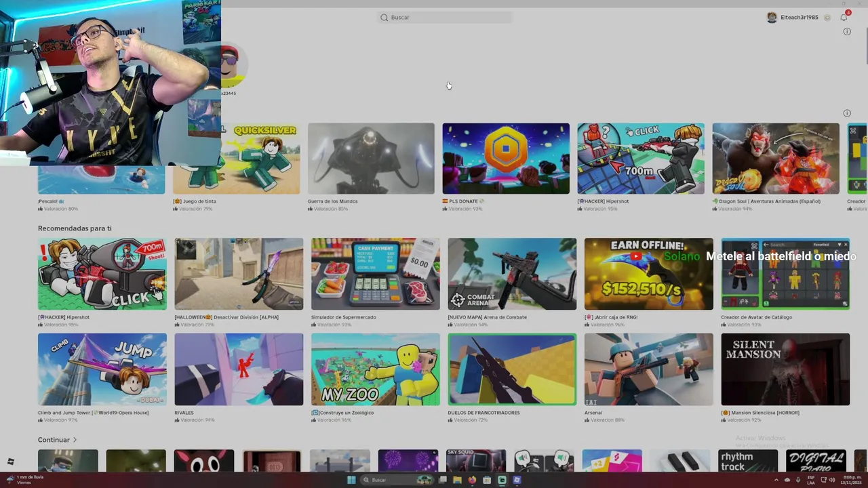Click the Buscar search field at the top
This screenshot has height=488, width=868.
pyautogui.click(x=445, y=18)
